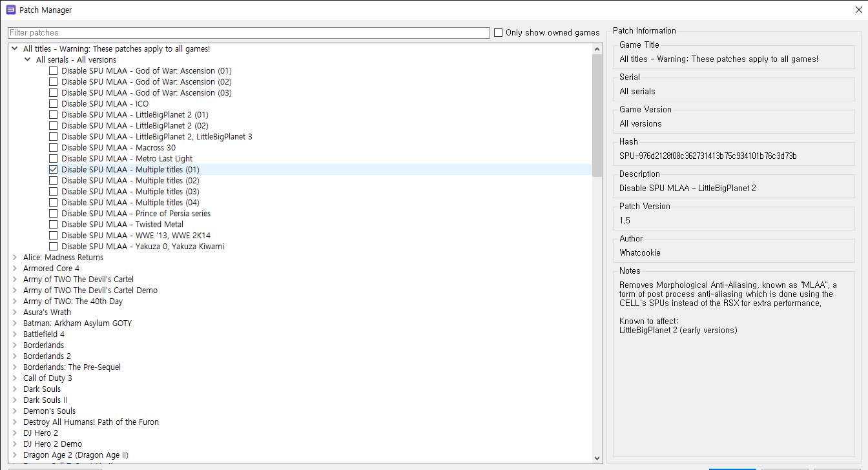Image resolution: width=868 pixels, height=470 pixels.
Task: Expand Call of Duty 3
Action: 14,378
